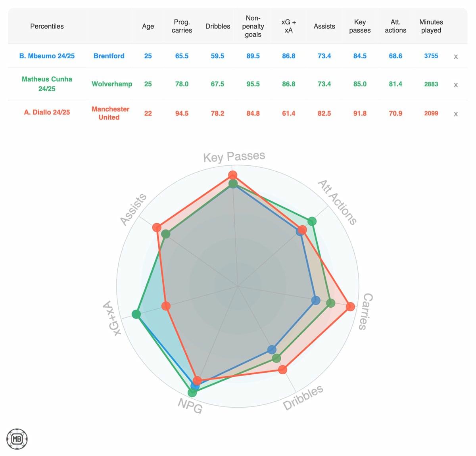The image size is (476, 456).
Task: Click the MB logo icon
Action: click(17, 439)
